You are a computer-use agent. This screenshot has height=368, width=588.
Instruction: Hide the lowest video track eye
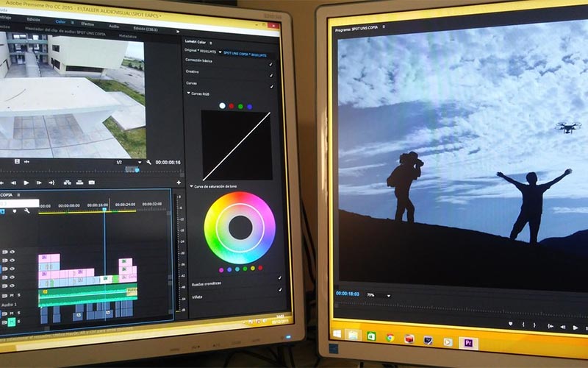point(12,286)
